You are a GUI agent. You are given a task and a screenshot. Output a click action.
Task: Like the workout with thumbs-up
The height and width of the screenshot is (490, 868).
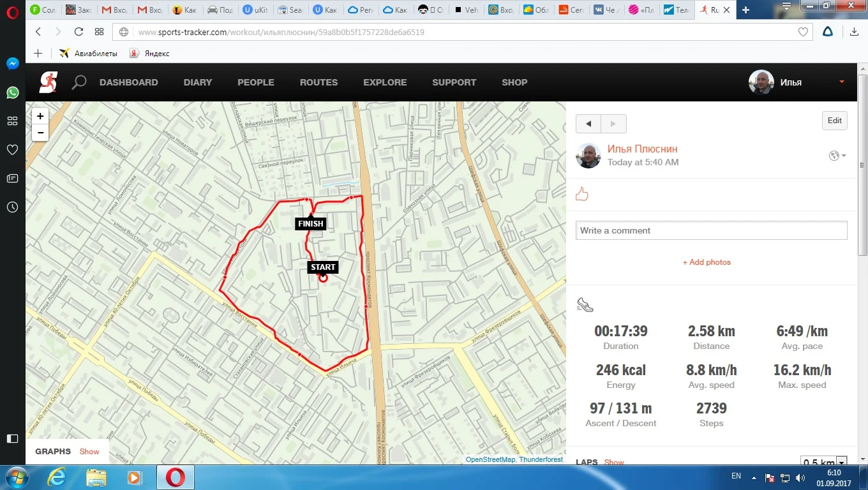(x=581, y=195)
